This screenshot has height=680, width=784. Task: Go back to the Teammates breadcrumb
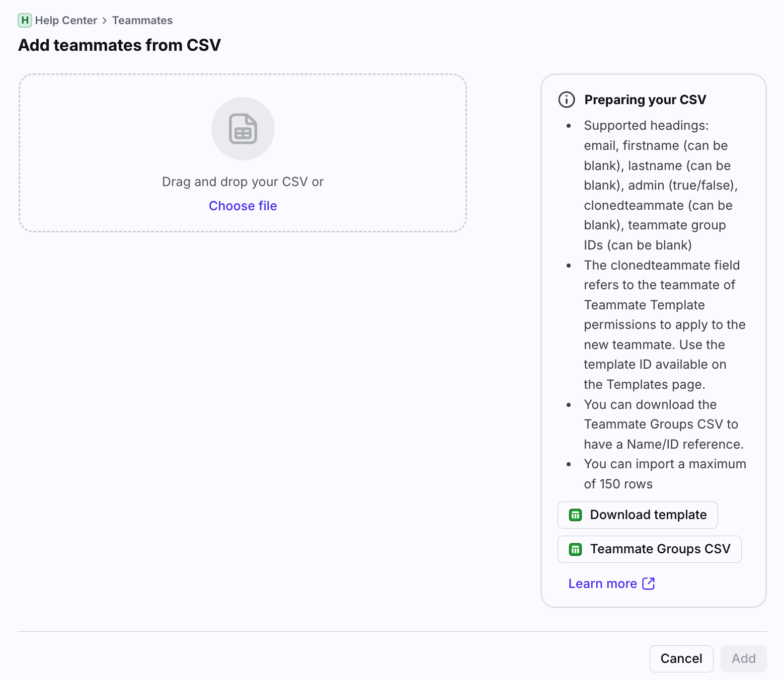pos(142,21)
